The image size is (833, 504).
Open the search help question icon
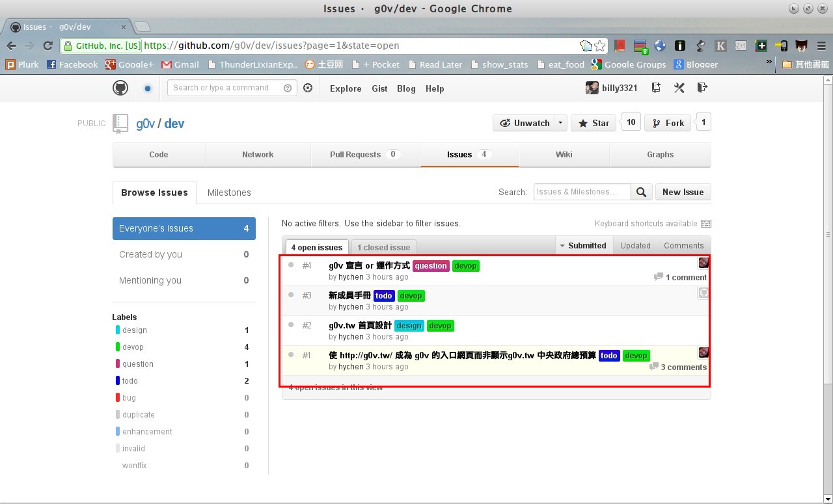coord(288,88)
